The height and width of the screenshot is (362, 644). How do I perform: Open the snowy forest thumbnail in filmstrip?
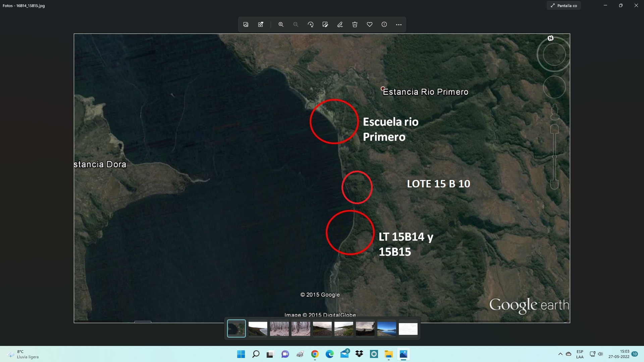tap(279, 328)
